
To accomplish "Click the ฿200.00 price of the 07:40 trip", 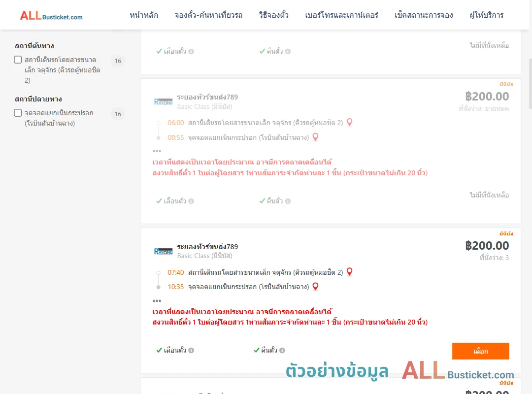I will (x=487, y=246).
